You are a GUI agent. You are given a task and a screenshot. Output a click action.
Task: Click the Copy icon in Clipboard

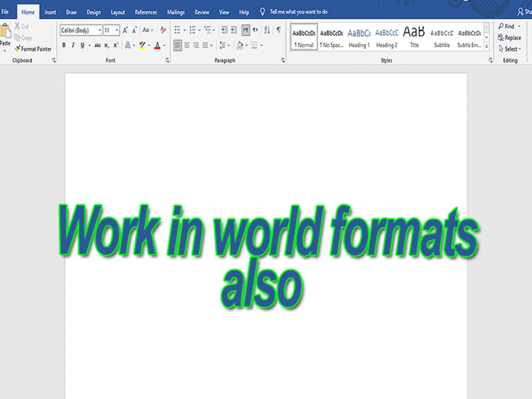(17, 38)
